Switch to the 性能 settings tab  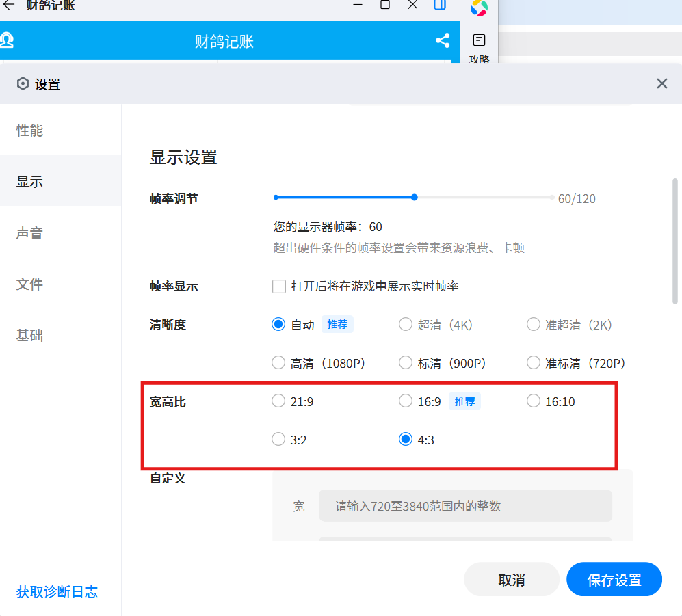pos(30,131)
